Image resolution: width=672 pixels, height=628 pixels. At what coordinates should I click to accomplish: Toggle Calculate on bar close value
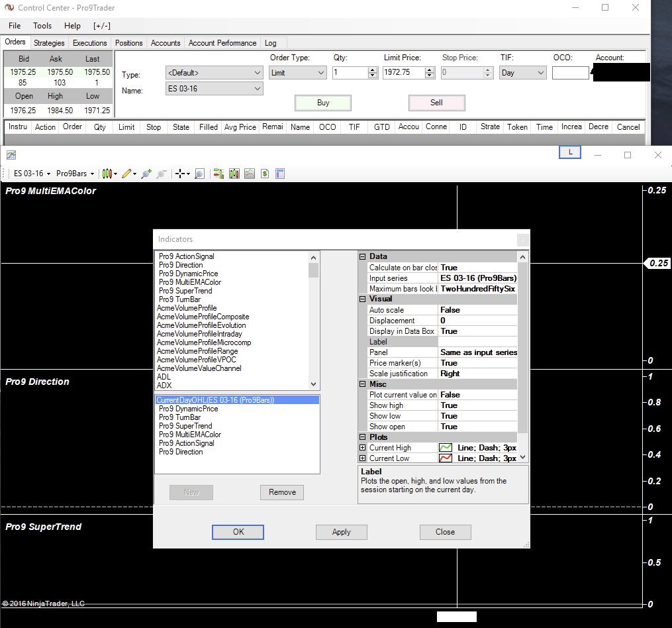point(478,268)
